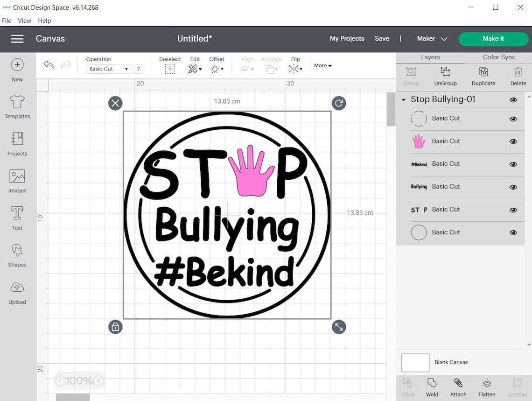Open the Templates panel
The width and height of the screenshot is (532, 401).
17,106
